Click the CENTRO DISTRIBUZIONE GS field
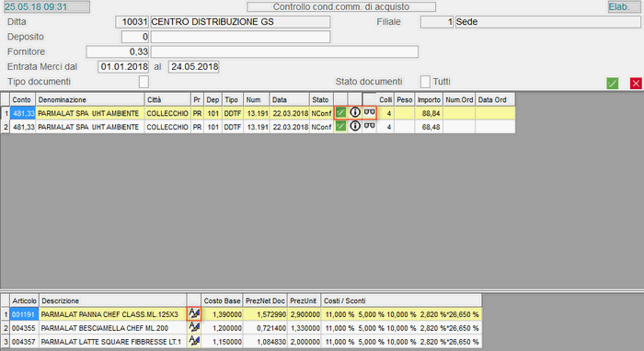 point(240,22)
